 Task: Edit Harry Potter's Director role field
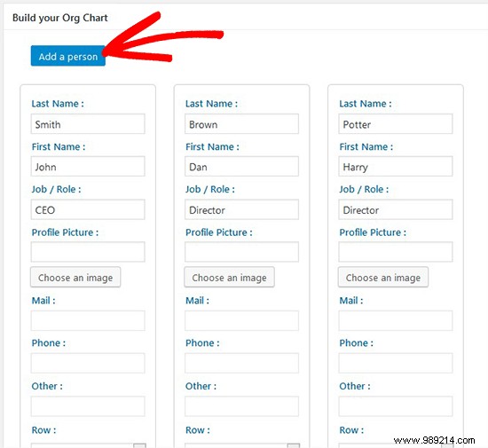pyautogui.click(x=396, y=209)
